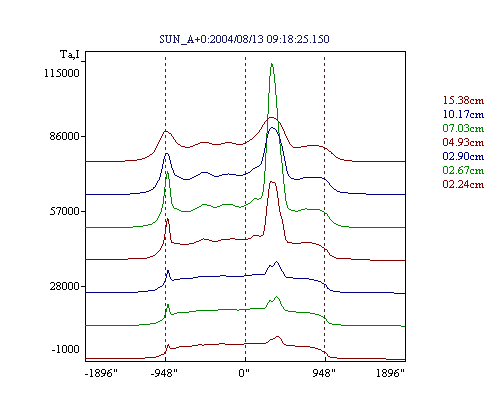Click the 0" x-axis center label
This screenshot has height=400, width=500.
[244, 373]
